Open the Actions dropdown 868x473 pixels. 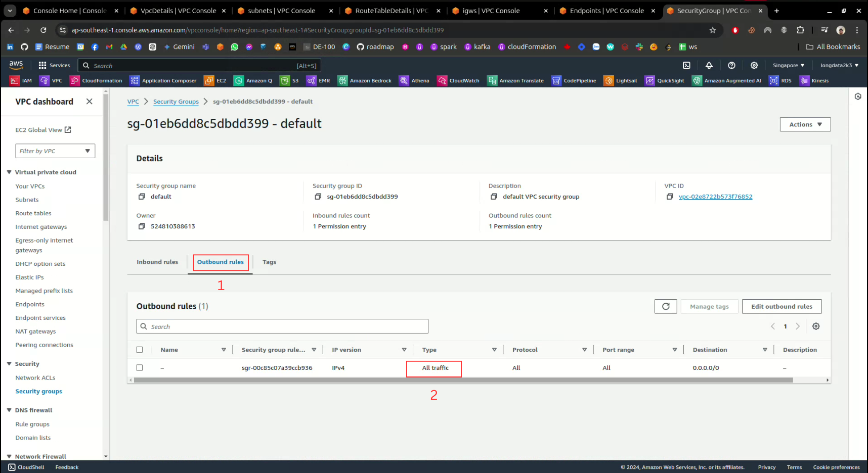click(x=805, y=124)
